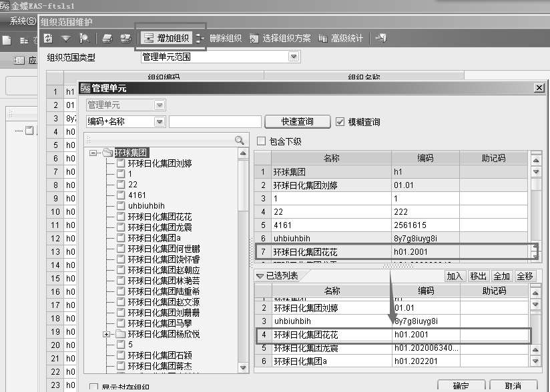Select 环球日化集团何世鹏 in tree
Viewport: 550px width, 392px height.
pos(164,249)
